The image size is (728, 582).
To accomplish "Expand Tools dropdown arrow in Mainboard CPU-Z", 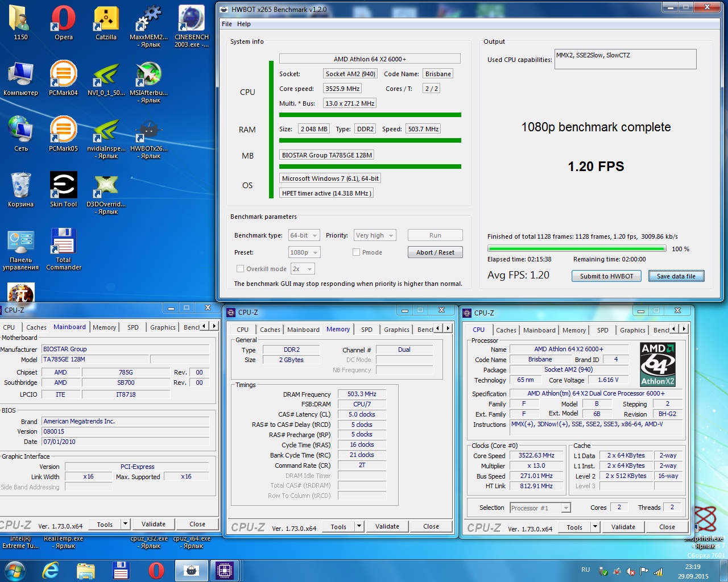I will 126,524.
